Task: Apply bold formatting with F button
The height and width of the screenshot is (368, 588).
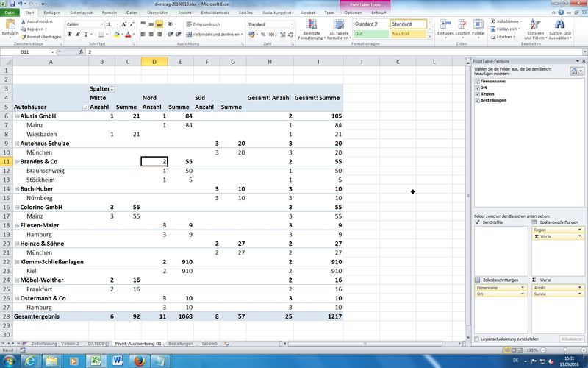Action: [x=70, y=34]
